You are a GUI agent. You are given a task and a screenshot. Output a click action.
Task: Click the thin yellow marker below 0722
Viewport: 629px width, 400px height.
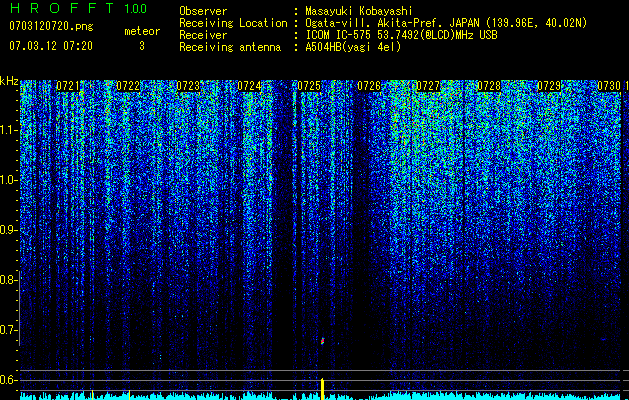(129, 395)
